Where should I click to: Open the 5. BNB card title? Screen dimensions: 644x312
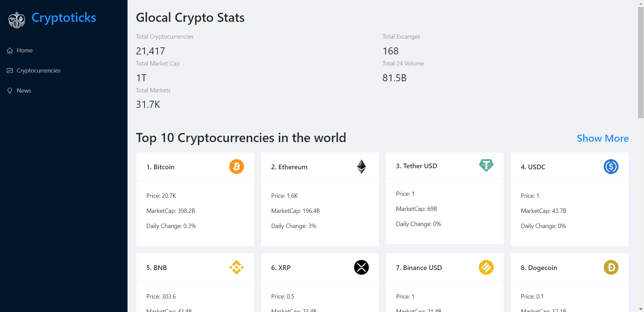pyautogui.click(x=156, y=268)
